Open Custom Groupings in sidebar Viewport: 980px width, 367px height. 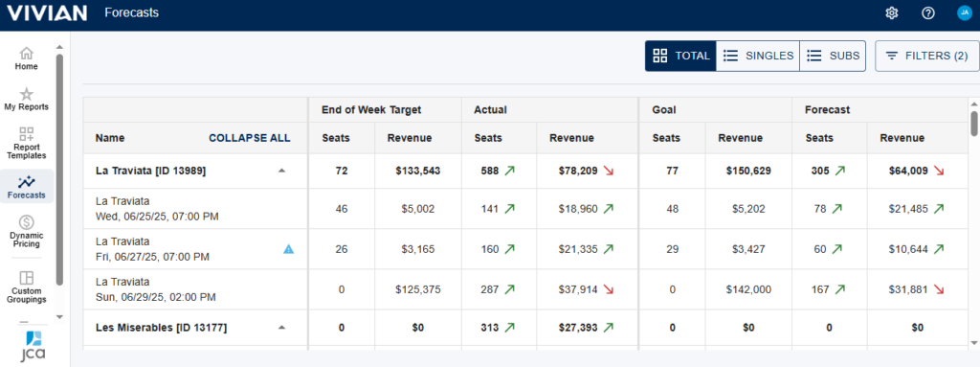pos(26,287)
